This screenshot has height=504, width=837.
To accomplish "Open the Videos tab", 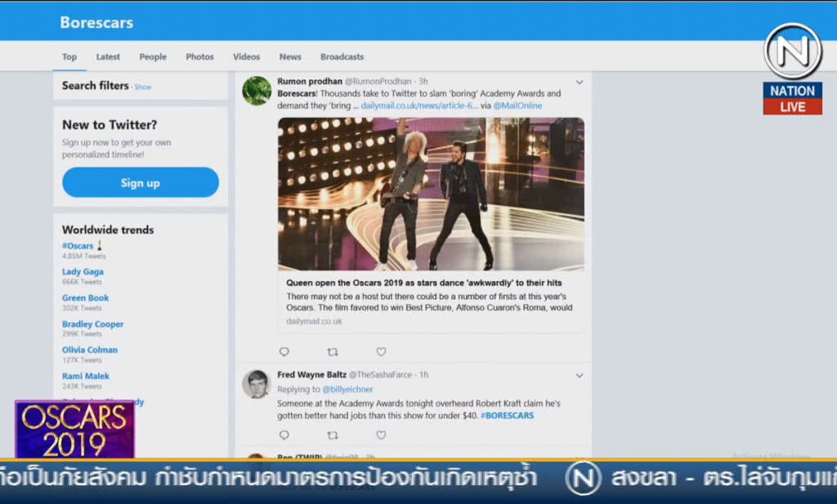I will (x=246, y=56).
